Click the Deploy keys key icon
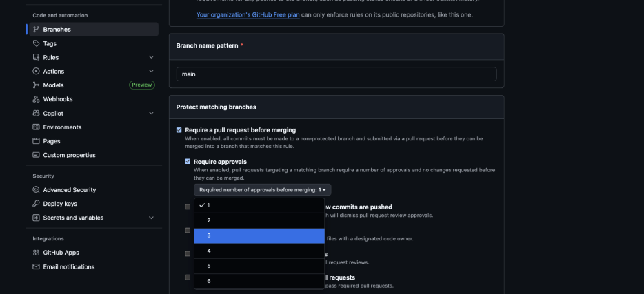The height and width of the screenshot is (294, 644). (x=36, y=204)
